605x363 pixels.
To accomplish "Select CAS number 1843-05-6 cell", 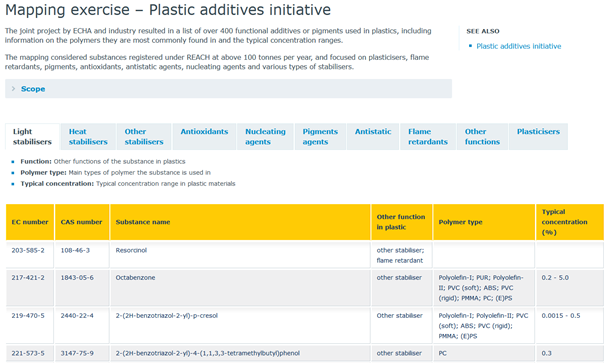I will [82, 288].
